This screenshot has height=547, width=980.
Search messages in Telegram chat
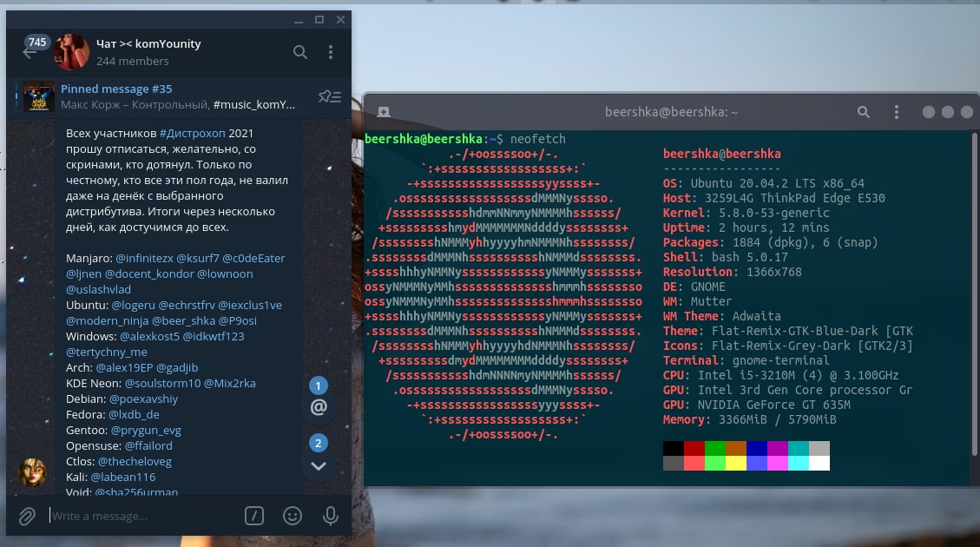[300, 52]
